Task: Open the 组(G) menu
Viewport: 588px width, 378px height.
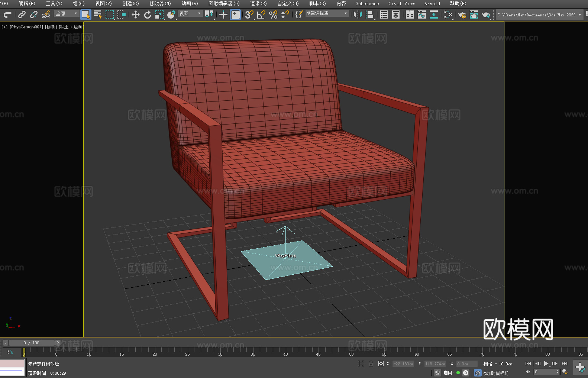Action: 79,3
